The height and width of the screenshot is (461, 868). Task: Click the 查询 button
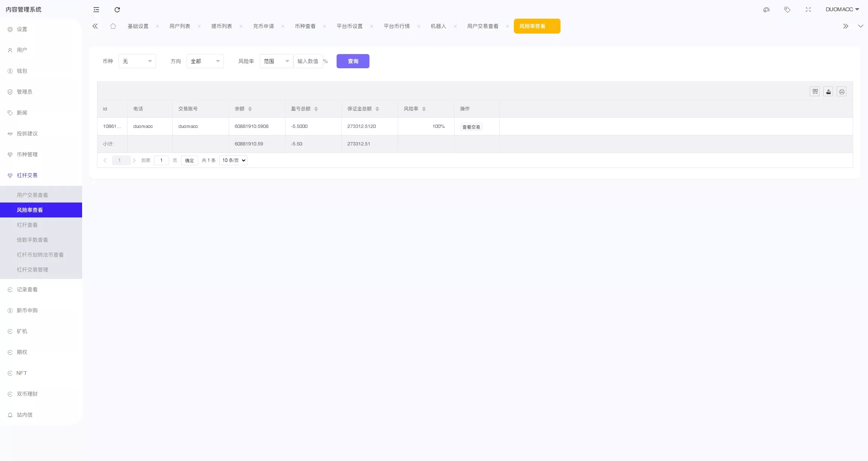pyautogui.click(x=353, y=61)
